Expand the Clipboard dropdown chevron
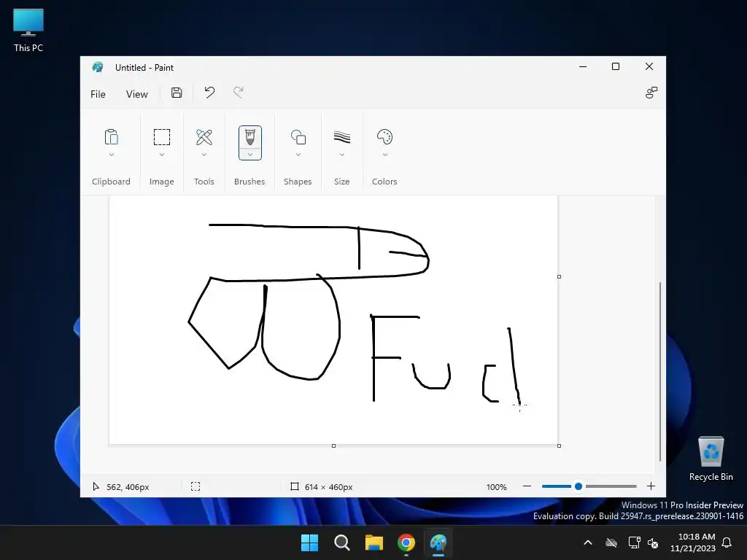Image resolution: width=747 pixels, height=560 pixels. (111, 155)
